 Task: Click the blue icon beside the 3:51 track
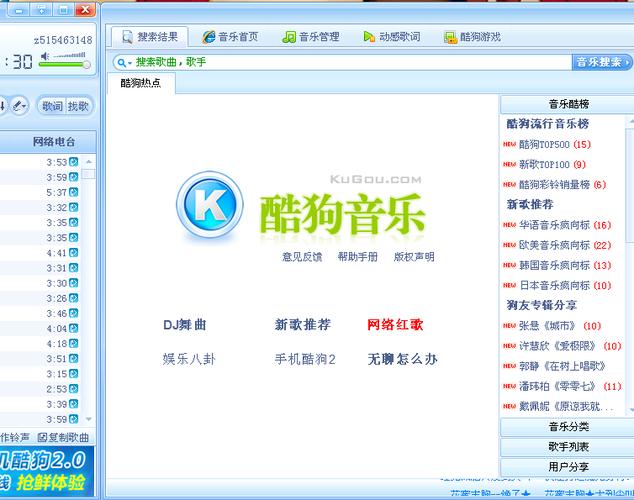(74, 359)
